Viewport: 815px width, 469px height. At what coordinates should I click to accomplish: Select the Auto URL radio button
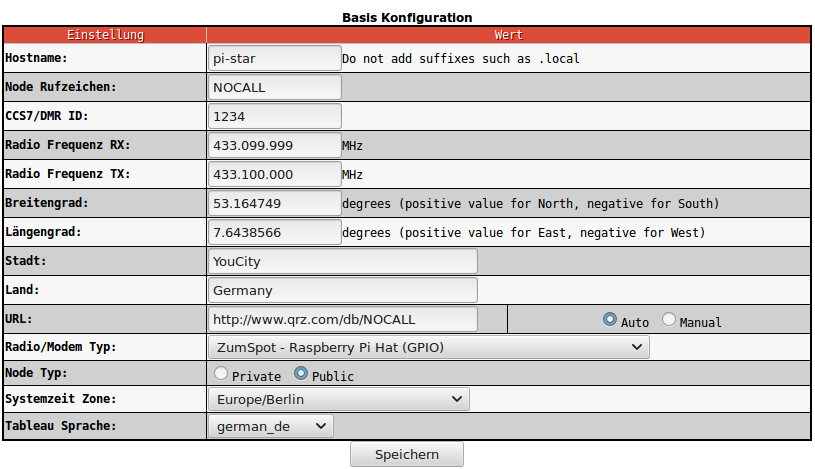610,320
